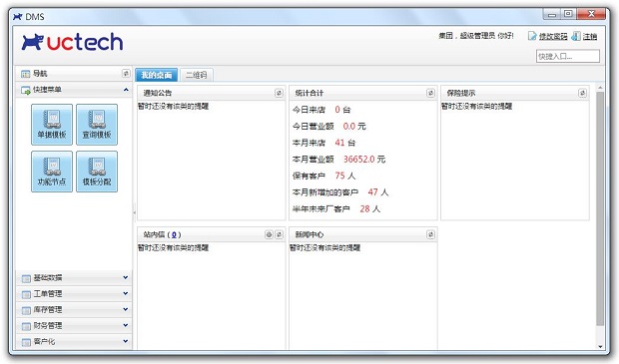Click the 修改密码 edit icon
This screenshot has width=619, height=364.
click(532, 36)
